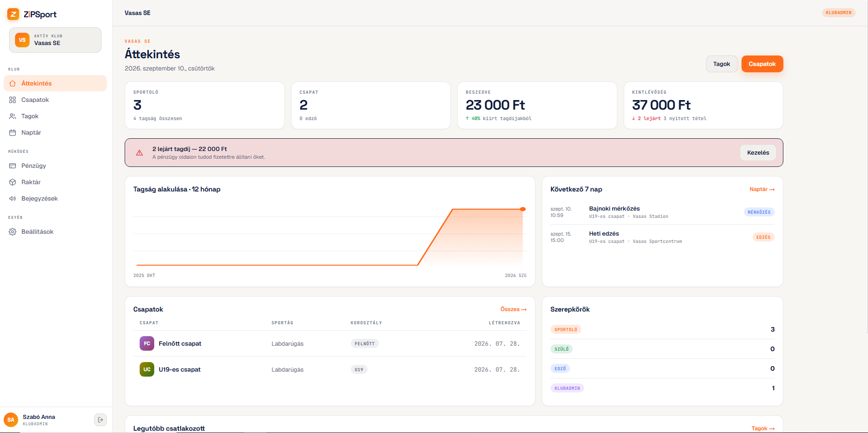
Task: Click the EDZÉS event tag
Action: 763,237
